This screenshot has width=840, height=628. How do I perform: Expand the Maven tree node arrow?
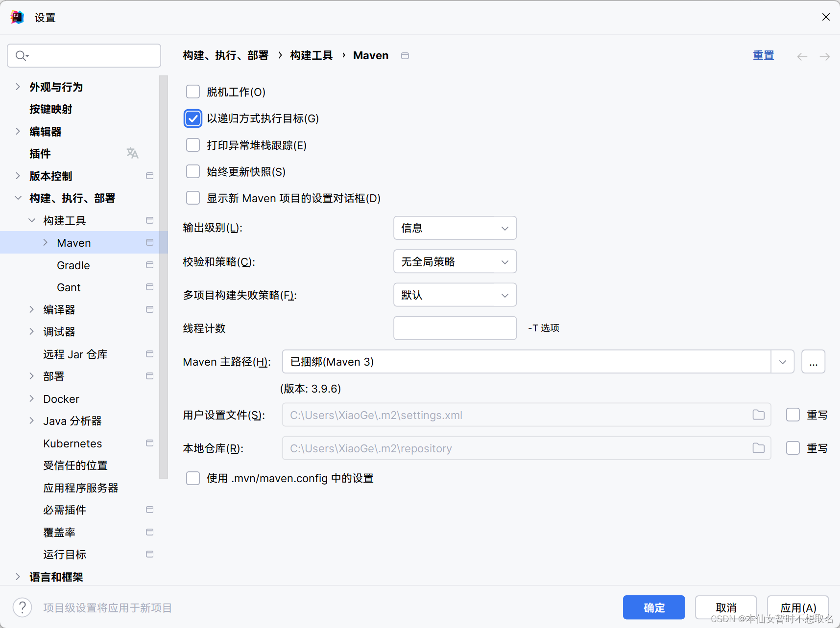[x=46, y=242]
